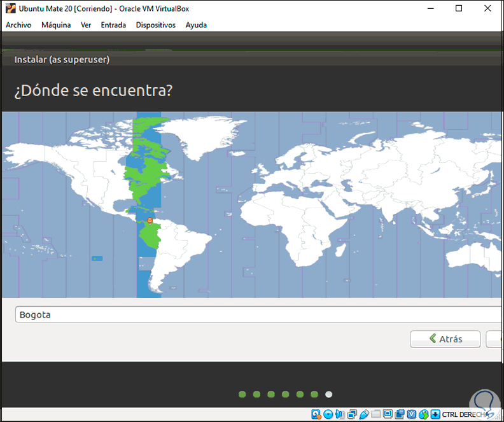Click the audio speaker status icon
Screen dimensions: 504x422
click(340, 414)
